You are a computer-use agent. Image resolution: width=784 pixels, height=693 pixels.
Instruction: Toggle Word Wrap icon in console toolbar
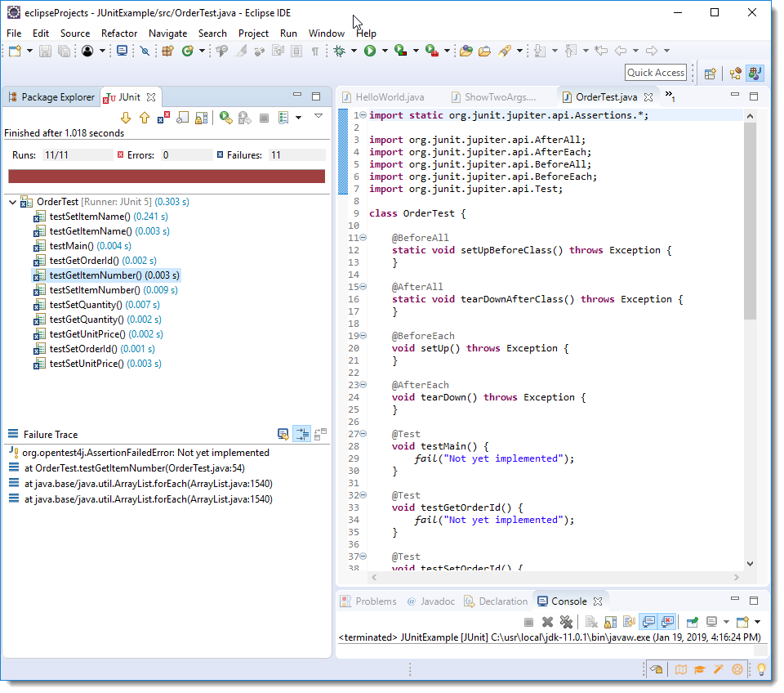pyautogui.click(x=629, y=621)
